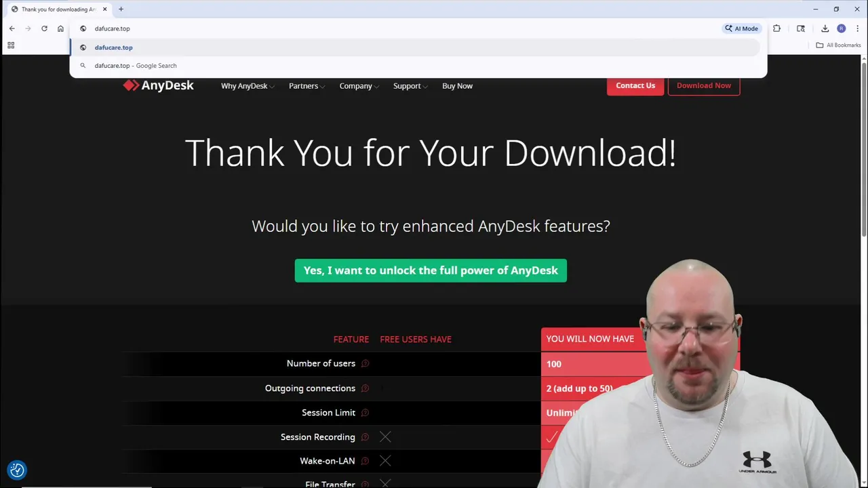The width and height of the screenshot is (868, 488).
Task: Click the info icon beside Session Recording
Action: click(365, 437)
